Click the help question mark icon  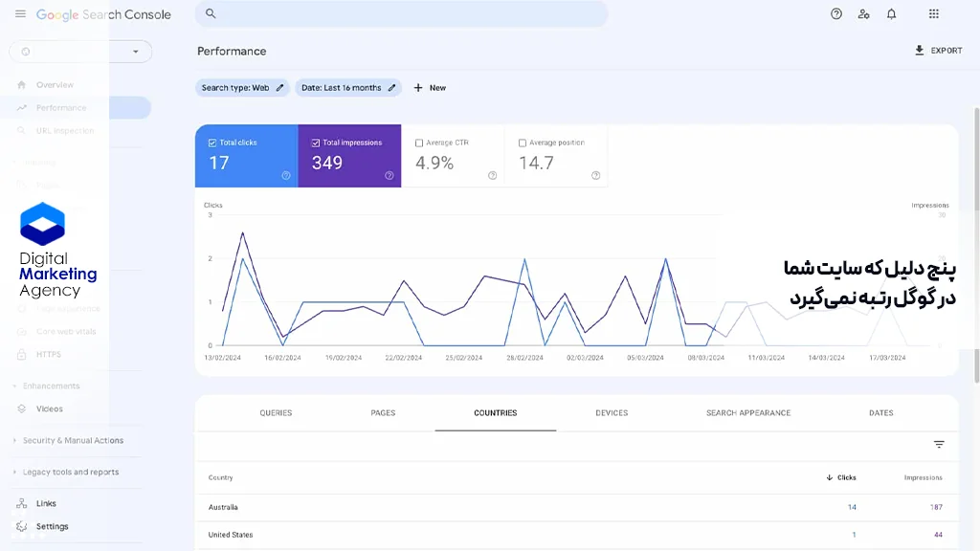point(836,14)
